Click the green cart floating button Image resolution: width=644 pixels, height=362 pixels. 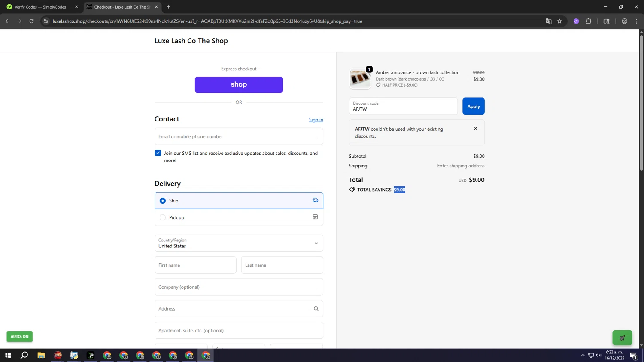(622, 338)
